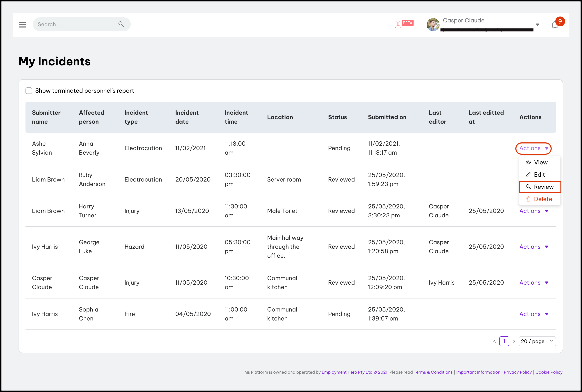Click the beta flask icon
582x392 pixels.
(x=398, y=24)
